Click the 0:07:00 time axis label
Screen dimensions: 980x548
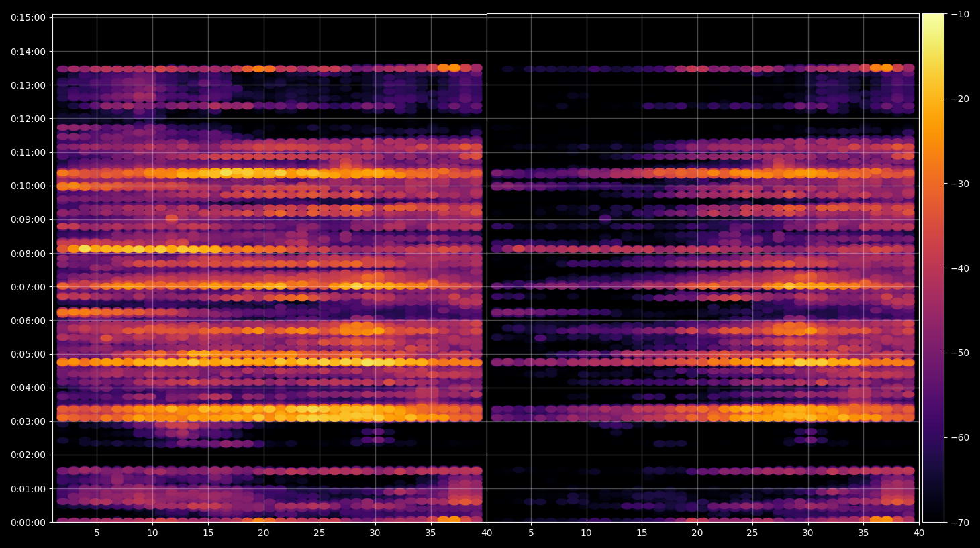[28, 287]
